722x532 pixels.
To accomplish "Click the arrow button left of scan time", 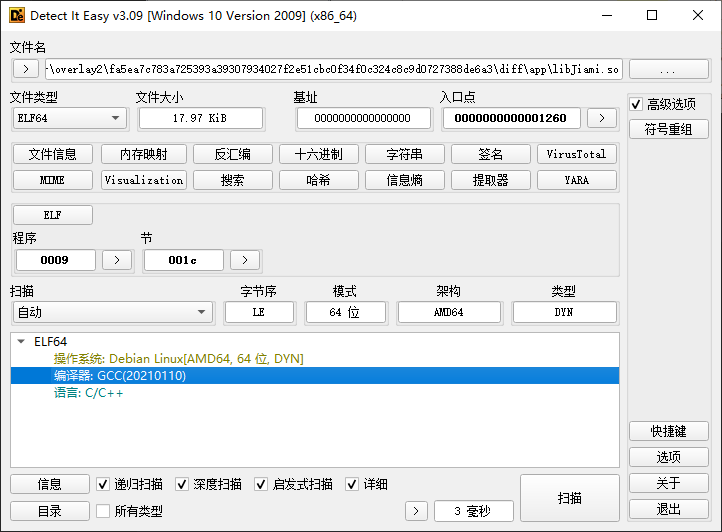I will coord(416,511).
